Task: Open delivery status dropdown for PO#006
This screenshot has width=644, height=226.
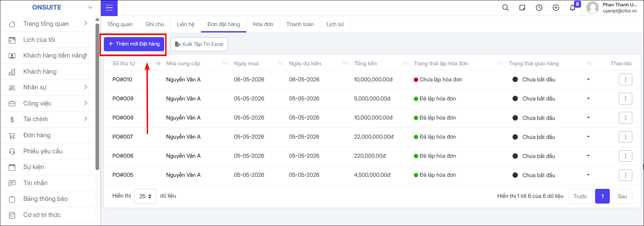Action: tap(588, 156)
